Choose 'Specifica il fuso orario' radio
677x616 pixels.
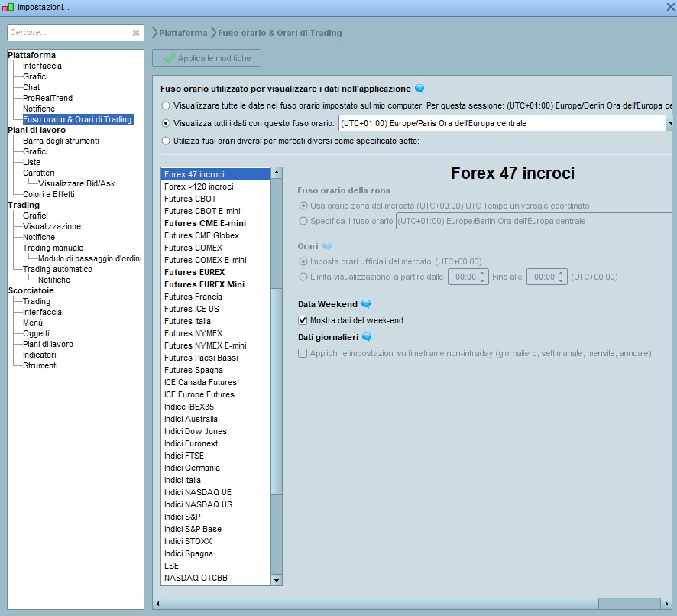[x=303, y=221]
